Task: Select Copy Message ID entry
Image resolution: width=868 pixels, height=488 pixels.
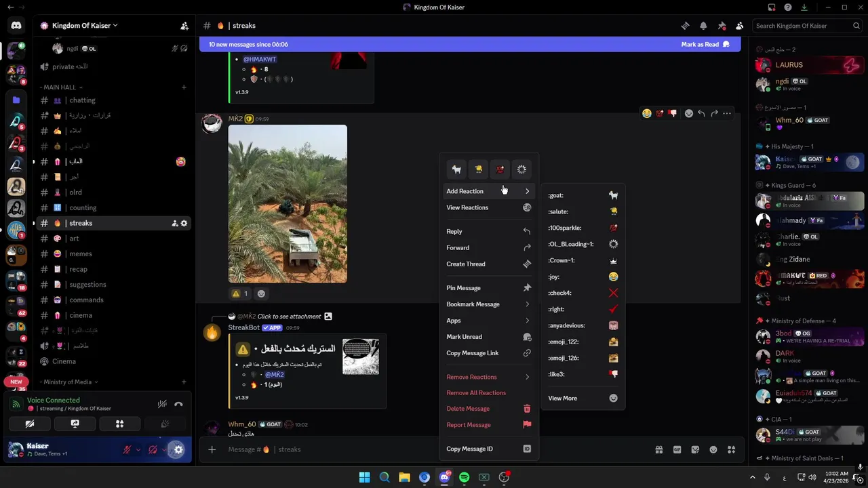Action: point(488,449)
